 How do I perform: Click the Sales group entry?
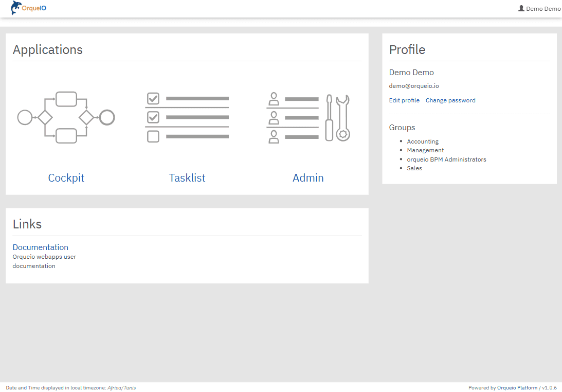pyautogui.click(x=414, y=168)
